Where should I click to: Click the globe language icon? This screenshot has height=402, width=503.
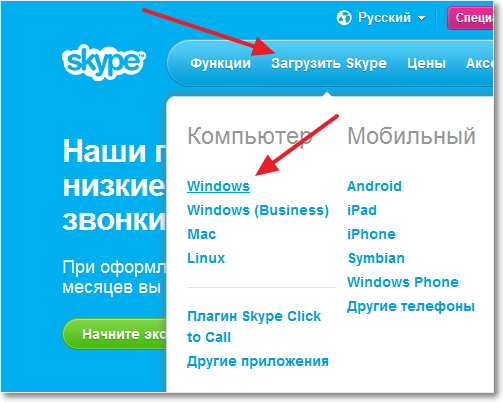tap(344, 18)
